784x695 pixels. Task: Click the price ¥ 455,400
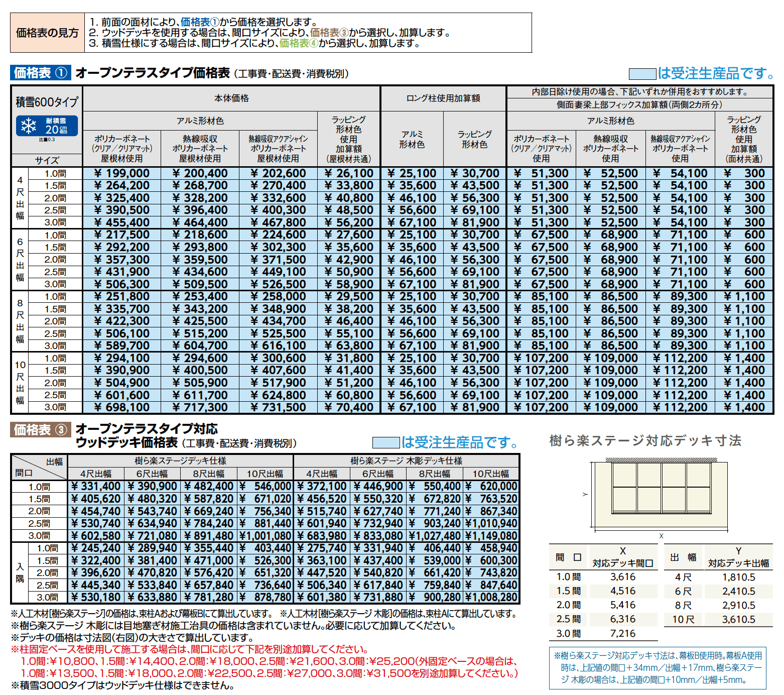point(121,222)
